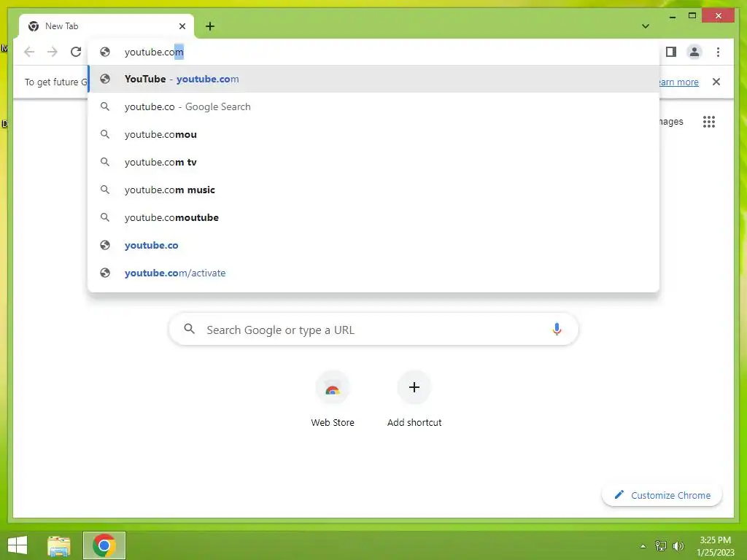Click the Add shortcut button
This screenshot has height=560, width=747.
click(414, 399)
